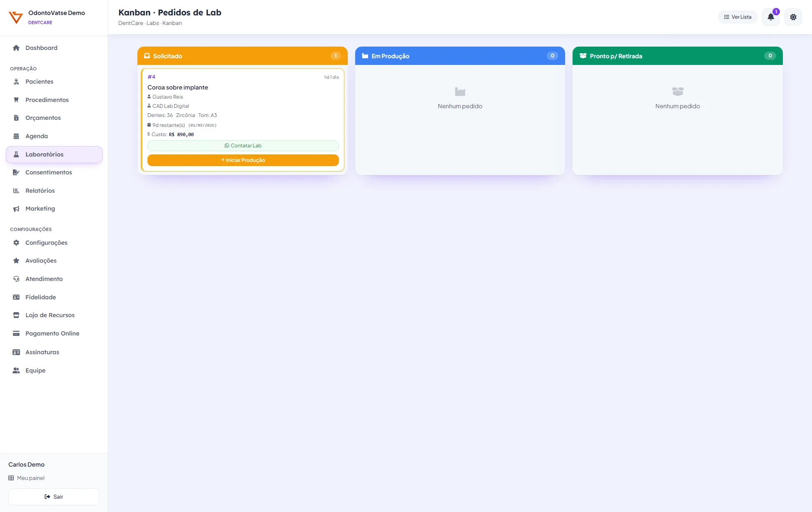This screenshot has width=812, height=512.
Task: Go to Relatórios
Action: (55, 191)
